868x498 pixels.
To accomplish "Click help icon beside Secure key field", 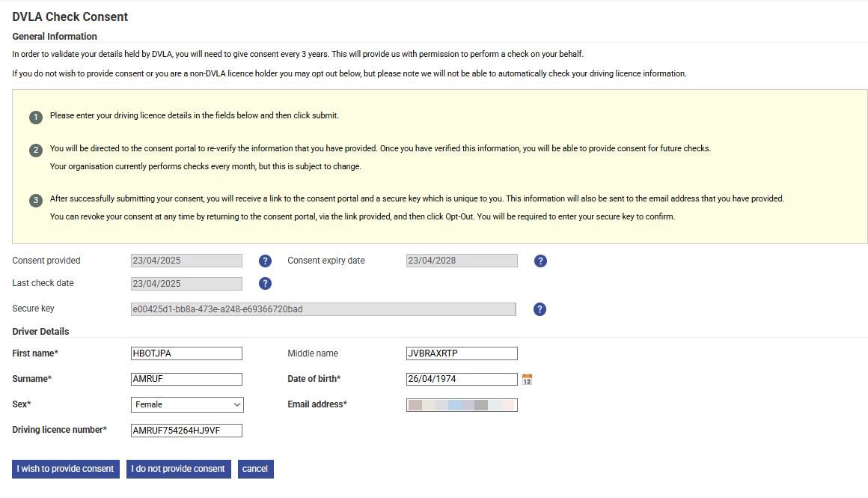I will [x=540, y=309].
